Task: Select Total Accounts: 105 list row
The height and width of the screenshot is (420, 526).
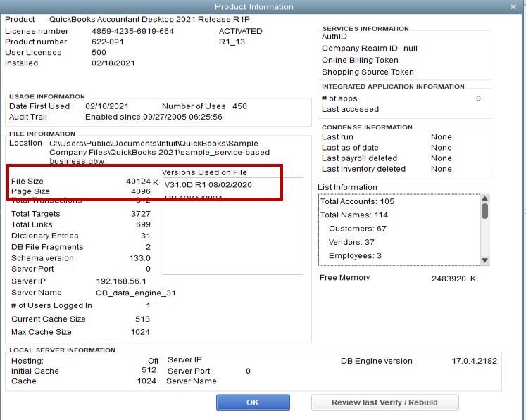Action: coord(399,201)
